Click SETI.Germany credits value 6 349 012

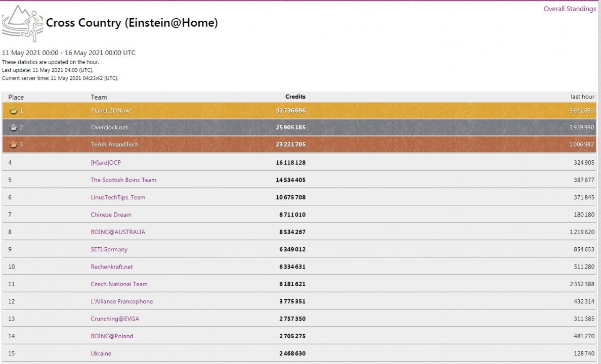tap(292, 249)
